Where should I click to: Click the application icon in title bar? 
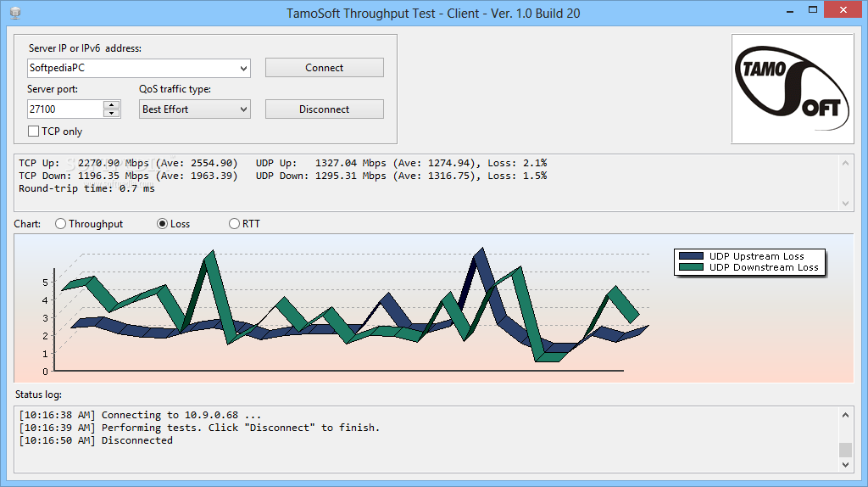pyautogui.click(x=15, y=13)
